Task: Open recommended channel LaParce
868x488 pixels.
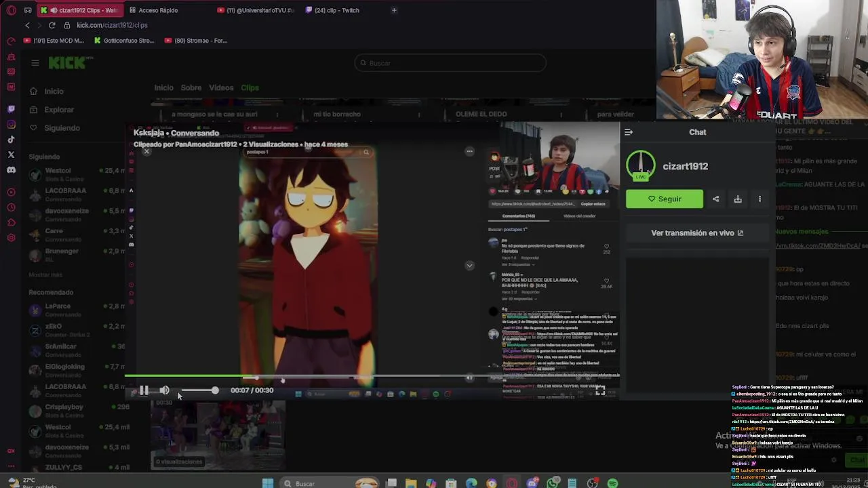Action: point(78,310)
